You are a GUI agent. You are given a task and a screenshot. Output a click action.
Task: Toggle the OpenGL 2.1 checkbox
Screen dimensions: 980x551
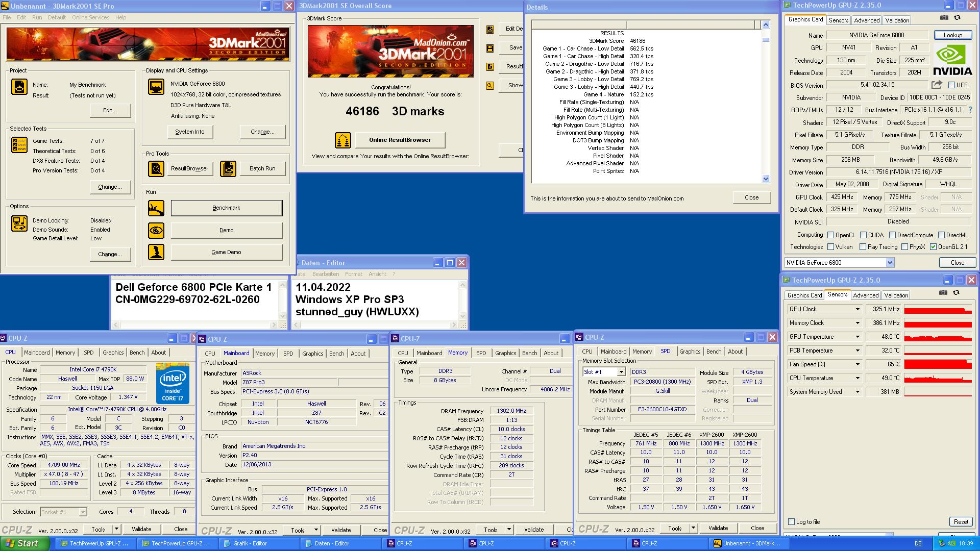(934, 247)
